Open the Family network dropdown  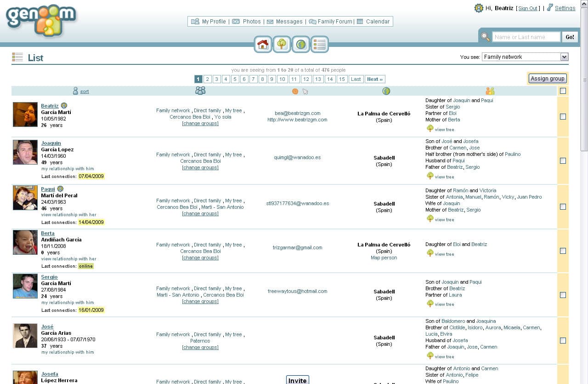pyautogui.click(x=525, y=57)
